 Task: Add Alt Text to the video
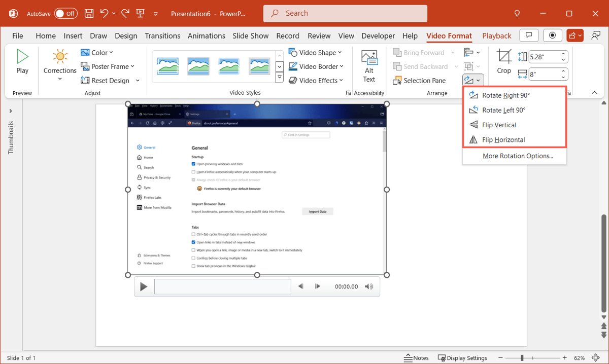point(369,66)
